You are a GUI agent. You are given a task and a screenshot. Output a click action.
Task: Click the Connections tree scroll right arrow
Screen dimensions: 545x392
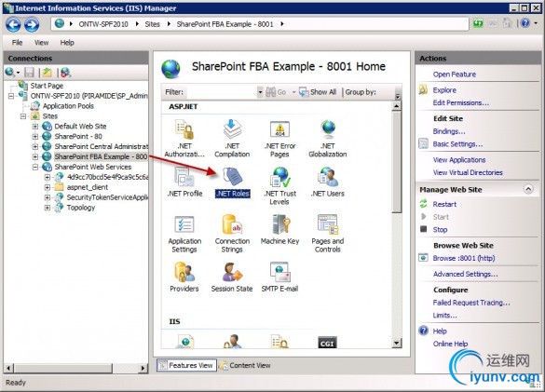[143, 368]
